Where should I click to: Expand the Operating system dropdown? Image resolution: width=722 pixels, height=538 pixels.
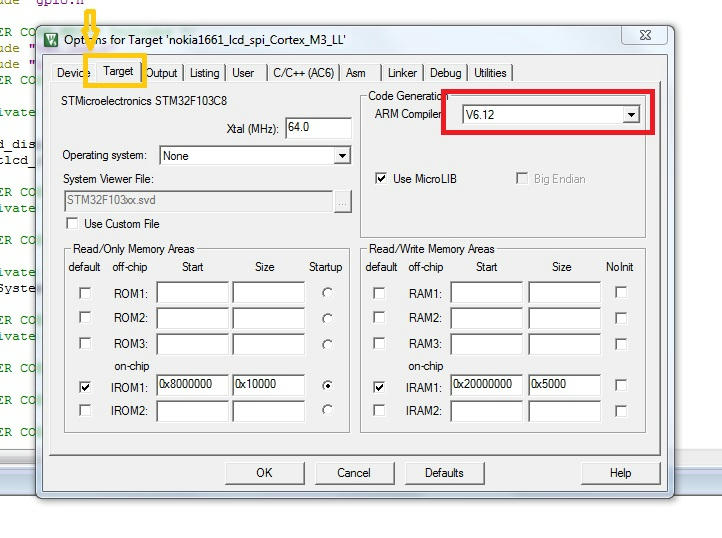(x=342, y=156)
